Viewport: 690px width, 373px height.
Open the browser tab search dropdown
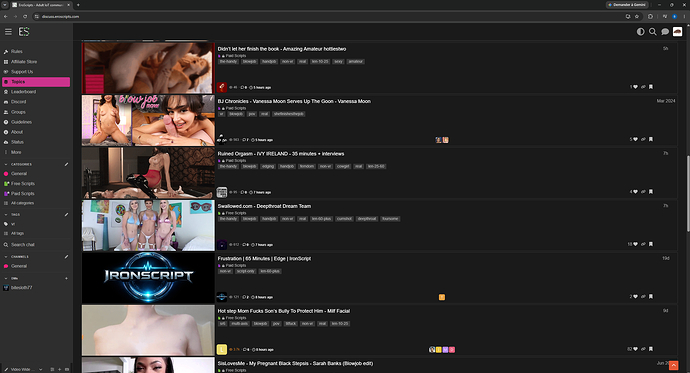click(x=4, y=5)
